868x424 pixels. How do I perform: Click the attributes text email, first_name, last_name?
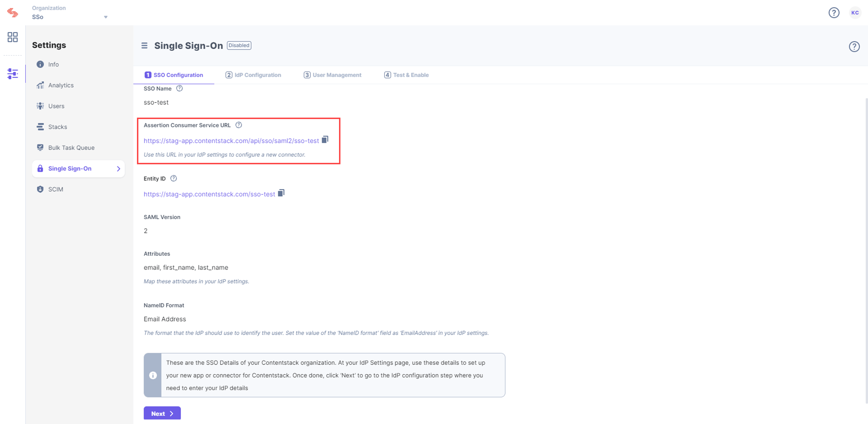pyautogui.click(x=186, y=267)
